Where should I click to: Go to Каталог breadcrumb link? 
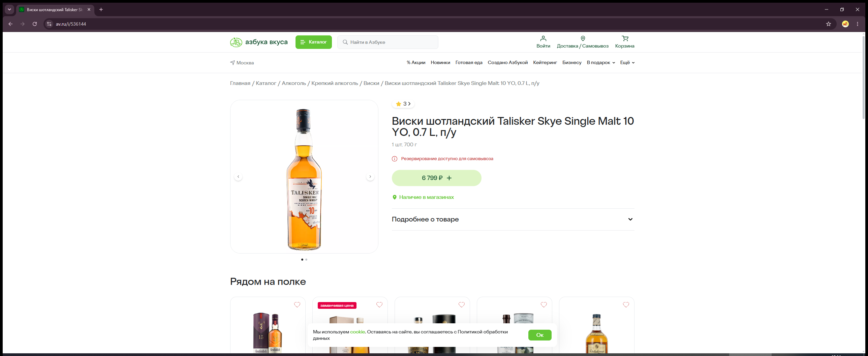tap(266, 83)
